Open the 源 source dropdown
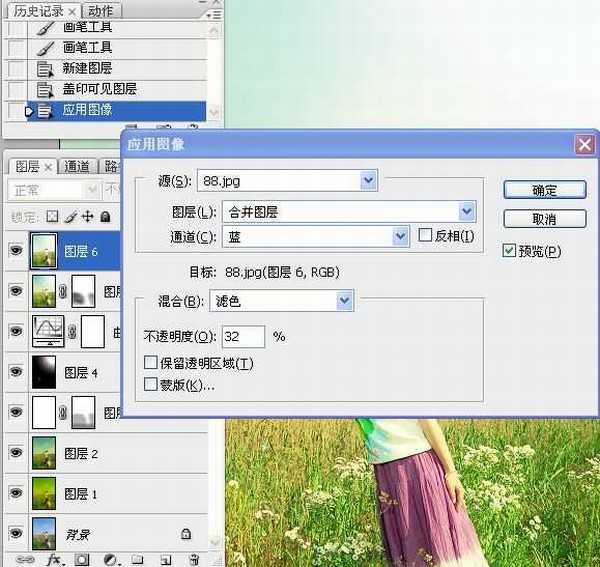 pos(368,180)
